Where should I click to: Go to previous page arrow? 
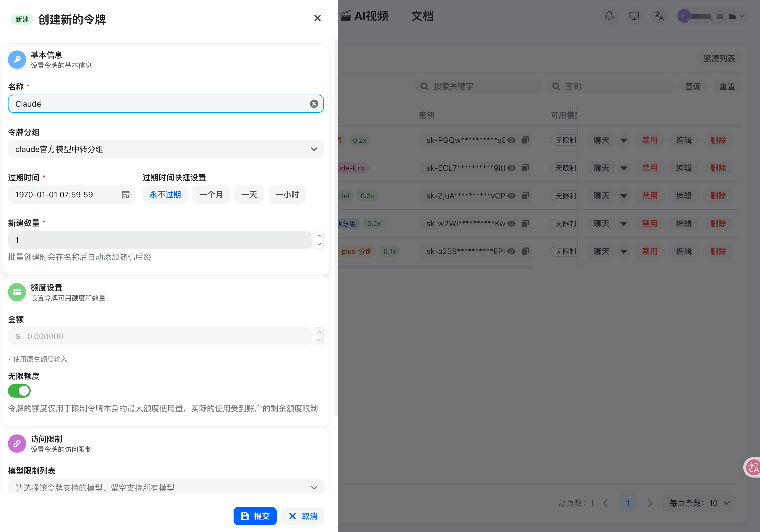(x=605, y=503)
